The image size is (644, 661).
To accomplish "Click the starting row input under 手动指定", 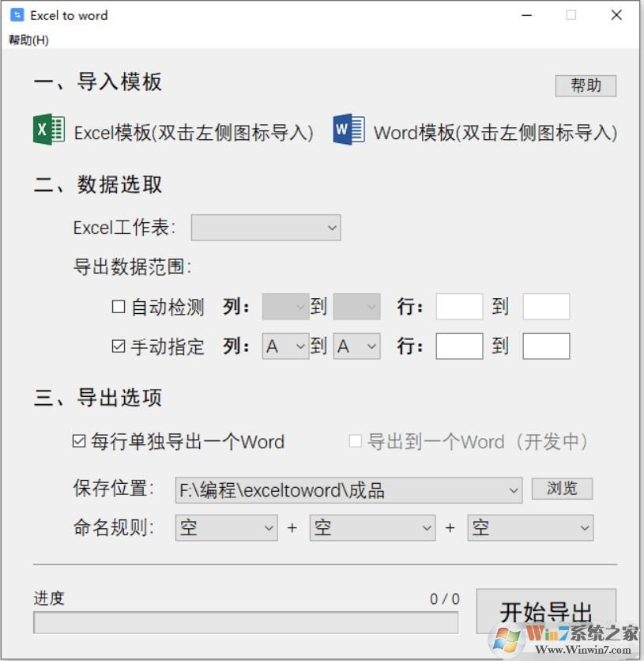I will click(458, 346).
